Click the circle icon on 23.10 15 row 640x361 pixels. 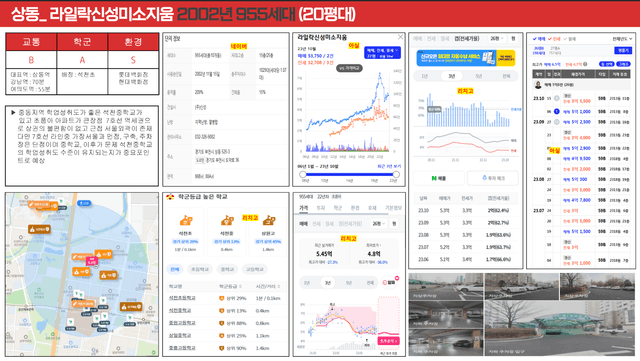[x=556, y=98]
